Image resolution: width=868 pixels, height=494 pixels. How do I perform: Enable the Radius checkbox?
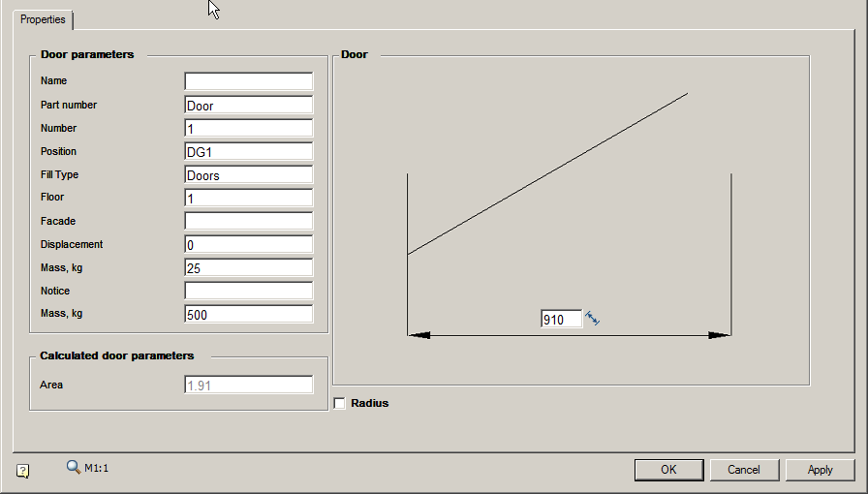coord(340,403)
